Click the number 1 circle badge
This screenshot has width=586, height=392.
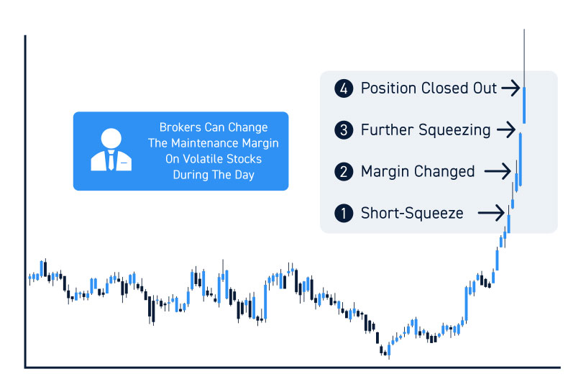344,214
